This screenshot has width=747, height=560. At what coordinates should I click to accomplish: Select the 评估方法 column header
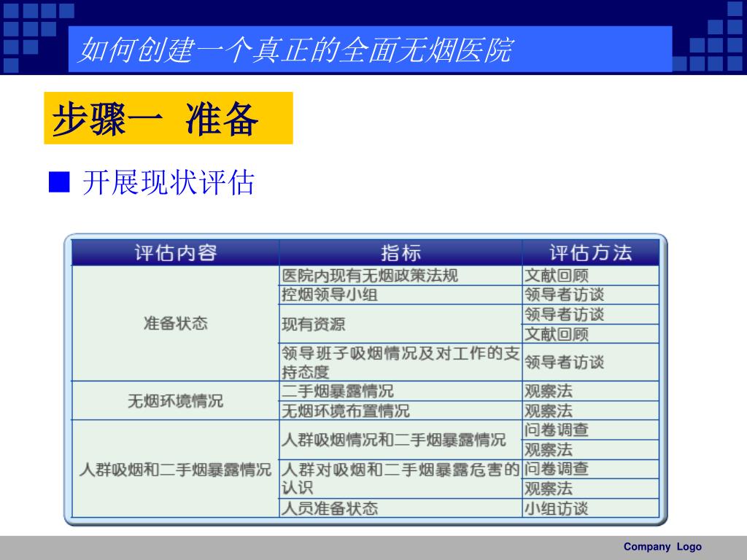(591, 253)
